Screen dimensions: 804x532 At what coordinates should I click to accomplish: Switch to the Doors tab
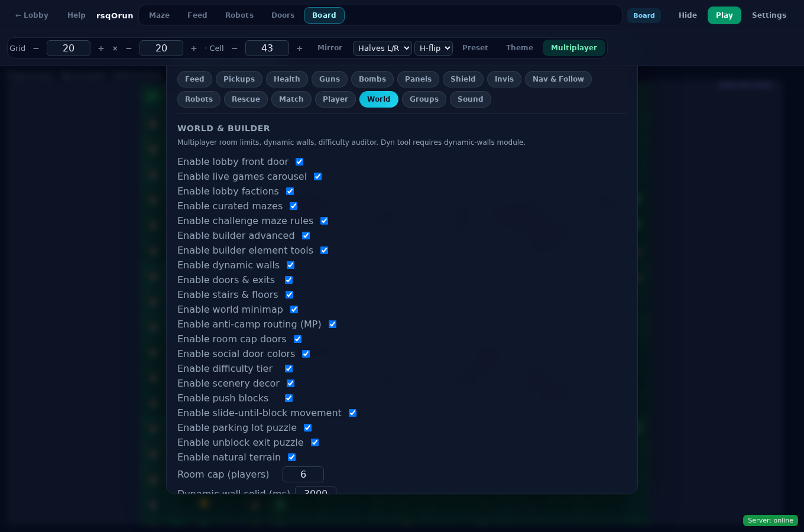[x=283, y=15]
